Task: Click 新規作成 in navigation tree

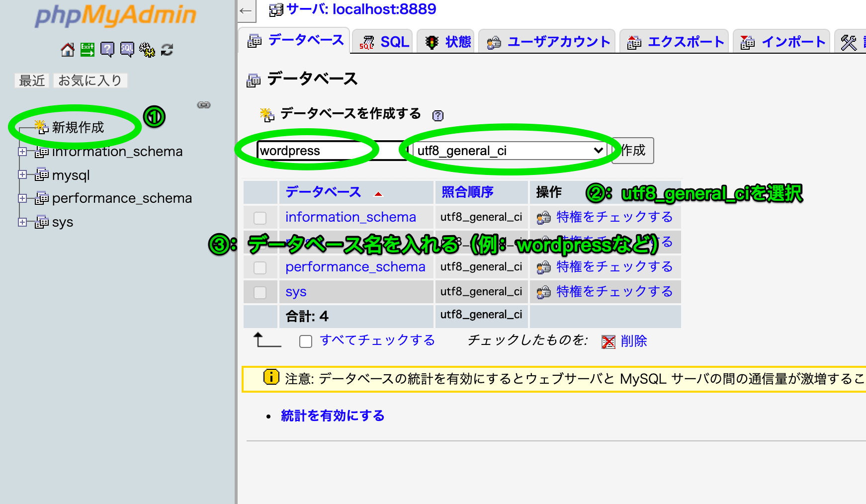Action: 78,128
